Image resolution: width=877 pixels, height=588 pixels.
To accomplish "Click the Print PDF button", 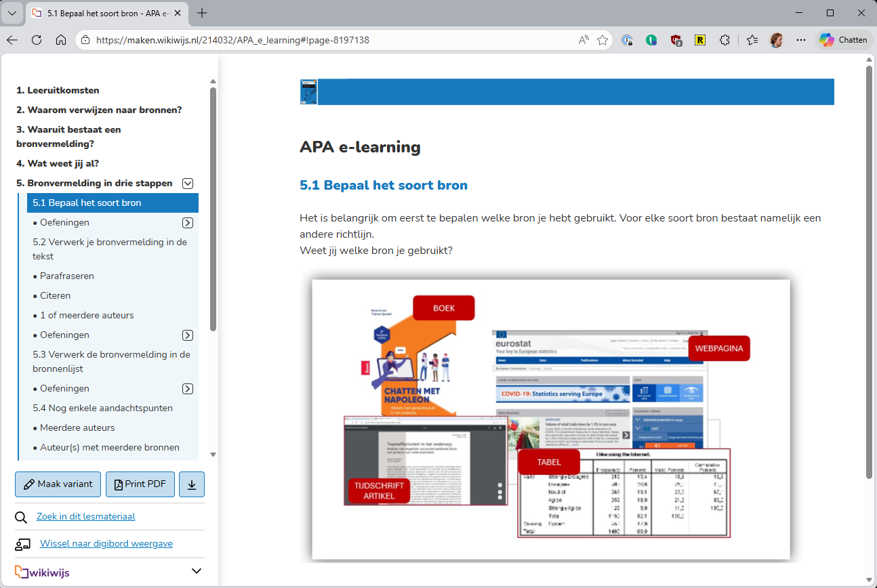I will click(x=140, y=484).
